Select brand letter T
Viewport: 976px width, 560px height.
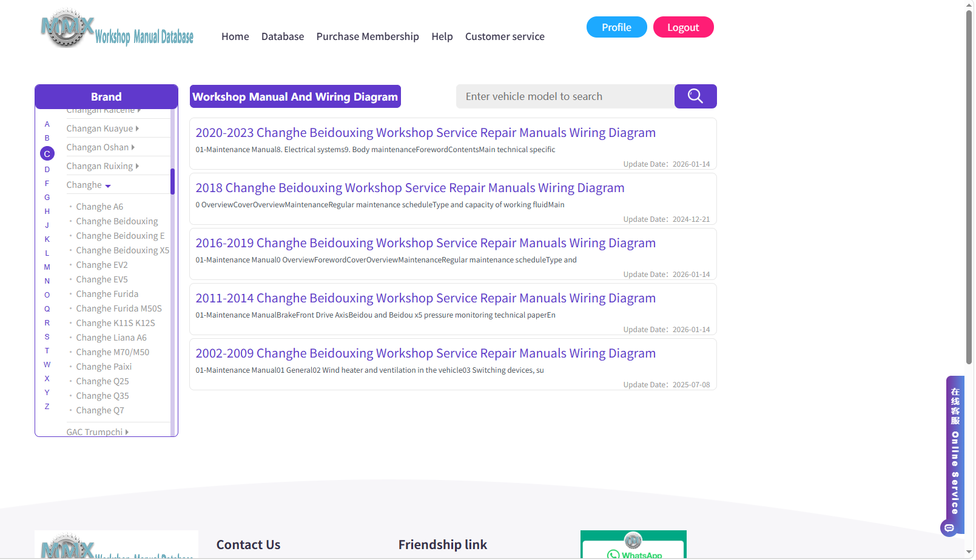coord(47,351)
